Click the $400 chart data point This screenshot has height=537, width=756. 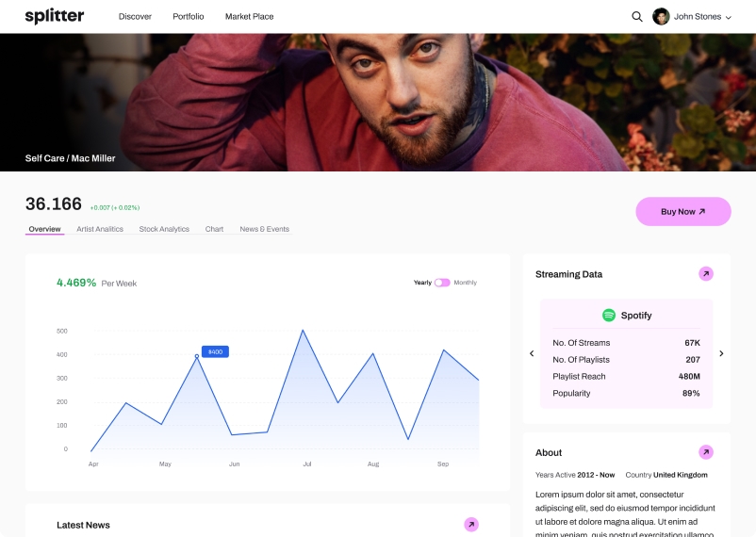click(x=197, y=356)
